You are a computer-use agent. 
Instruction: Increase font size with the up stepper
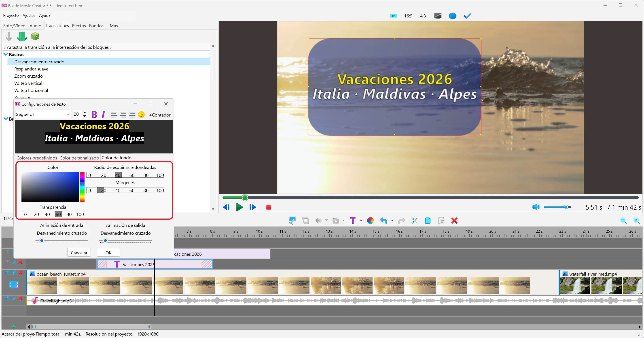pyautogui.click(x=85, y=112)
